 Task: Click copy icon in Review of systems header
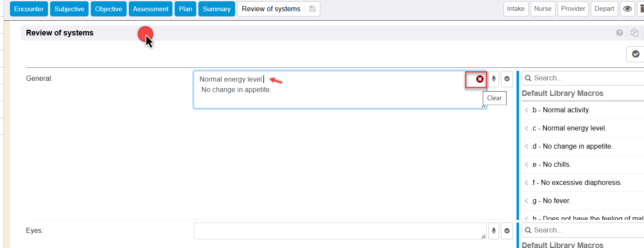click(x=634, y=33)
